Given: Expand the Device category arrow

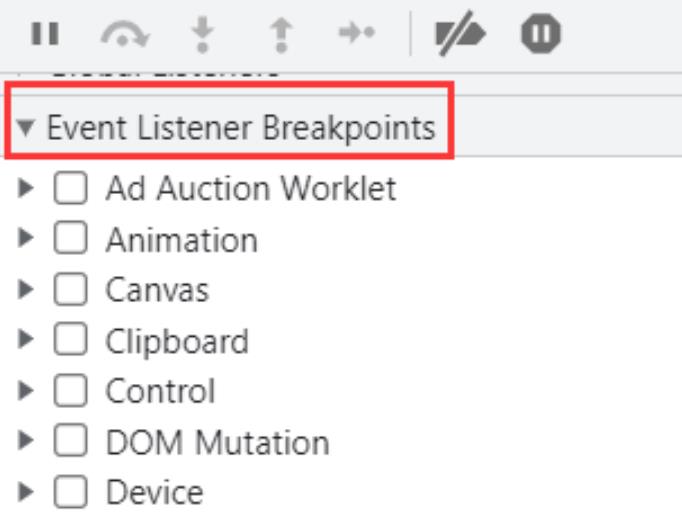Looking at the screenshot, I should tap(27, 492).
